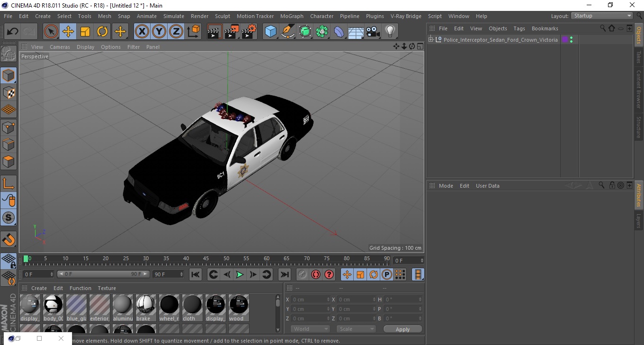Click the Undo arrow icon

point(13,32)
